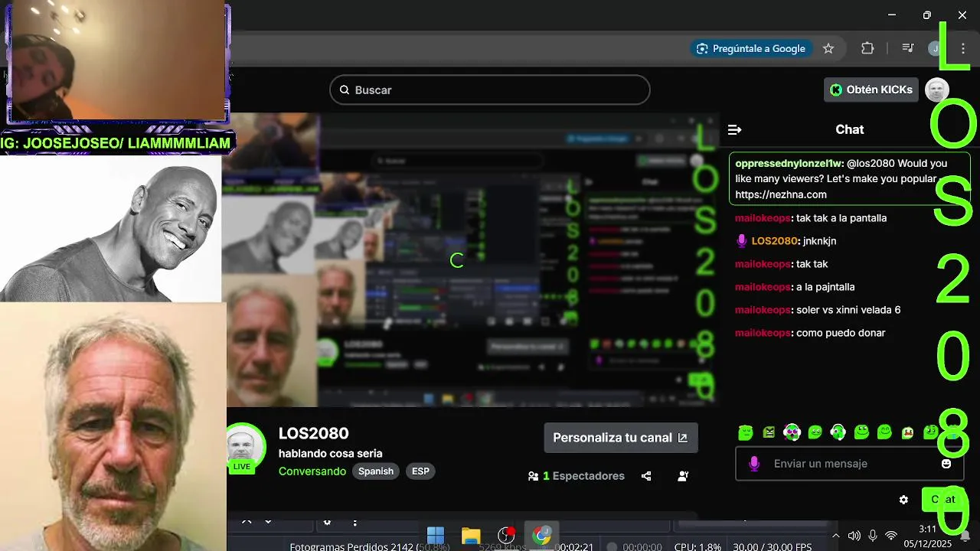This screenshot has width=980, height=551.
Task: Click the '1 Espectadores' viewer count
Action: 583,476
